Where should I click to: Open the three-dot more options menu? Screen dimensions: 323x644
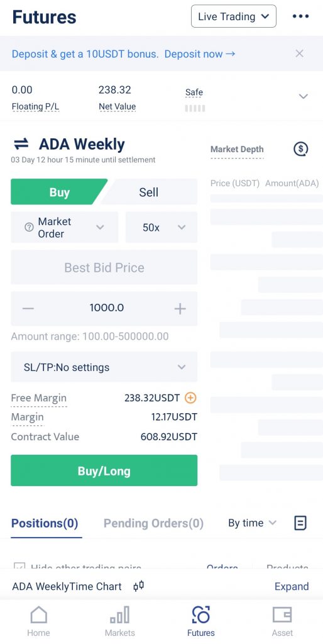click(x=300, y=16)
